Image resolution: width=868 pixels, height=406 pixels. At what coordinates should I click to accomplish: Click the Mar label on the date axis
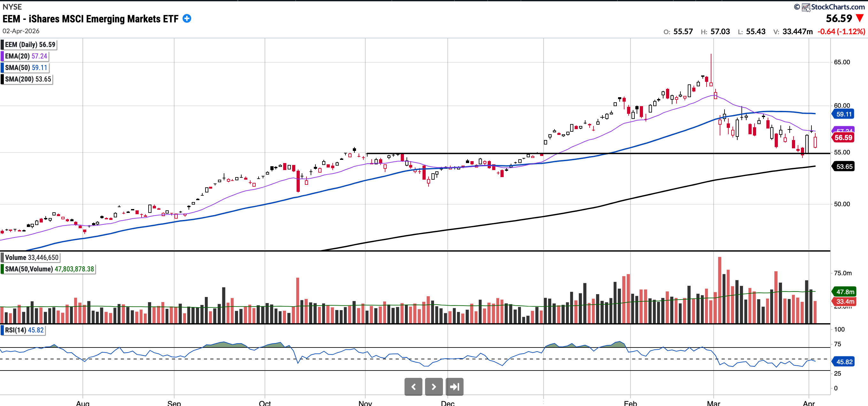713,403
